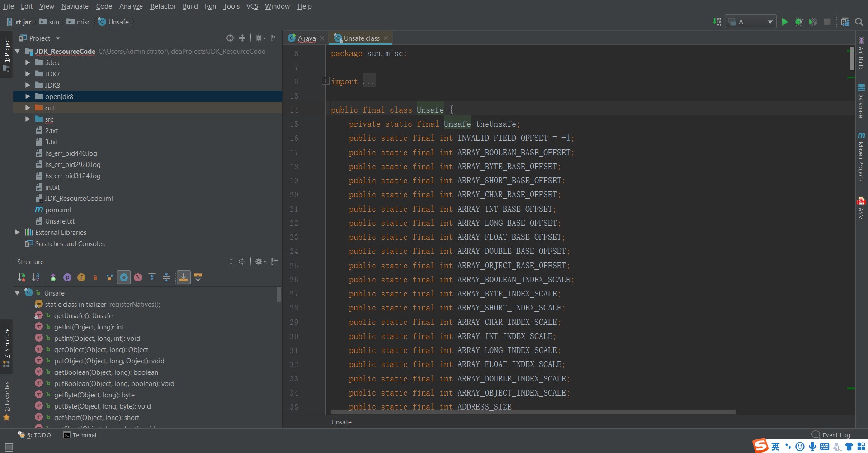Open the Analyze menu
Viewport: 868px width, 453px height.
pyautogui.click(x=131, y=6)
